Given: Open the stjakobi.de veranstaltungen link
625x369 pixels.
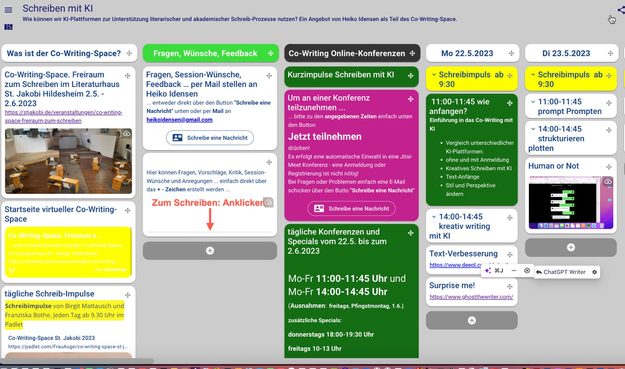Looking at the screenshot, I should (64, 116).
